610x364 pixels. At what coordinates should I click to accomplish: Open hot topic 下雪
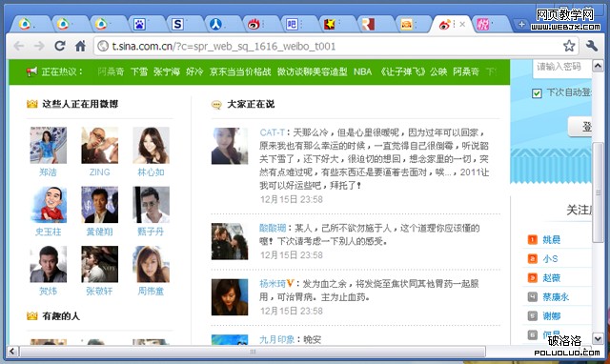pos(139,72)
